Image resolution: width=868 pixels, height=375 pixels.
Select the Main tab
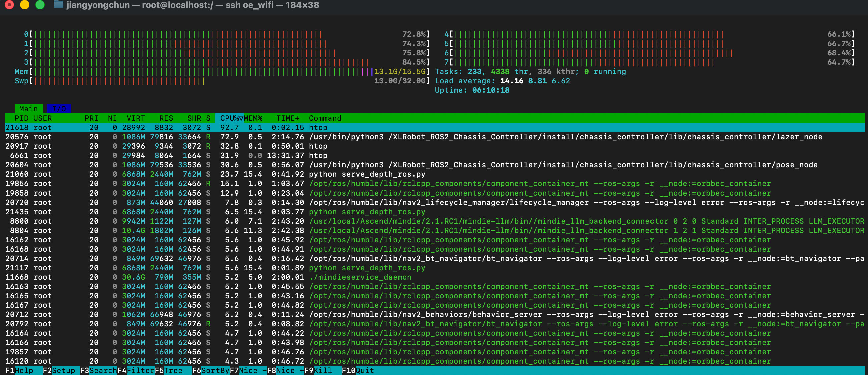coord(28,109)
